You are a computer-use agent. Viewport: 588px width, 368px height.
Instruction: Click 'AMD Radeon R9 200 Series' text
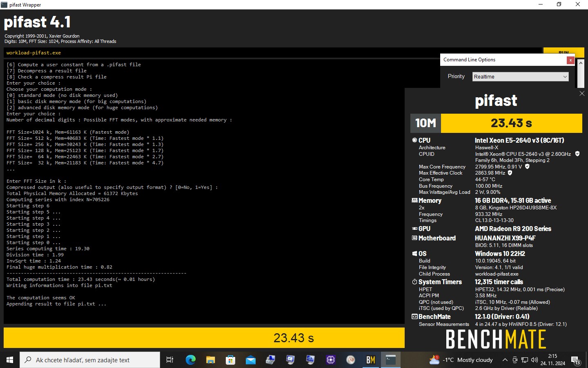tap(513, 229)
